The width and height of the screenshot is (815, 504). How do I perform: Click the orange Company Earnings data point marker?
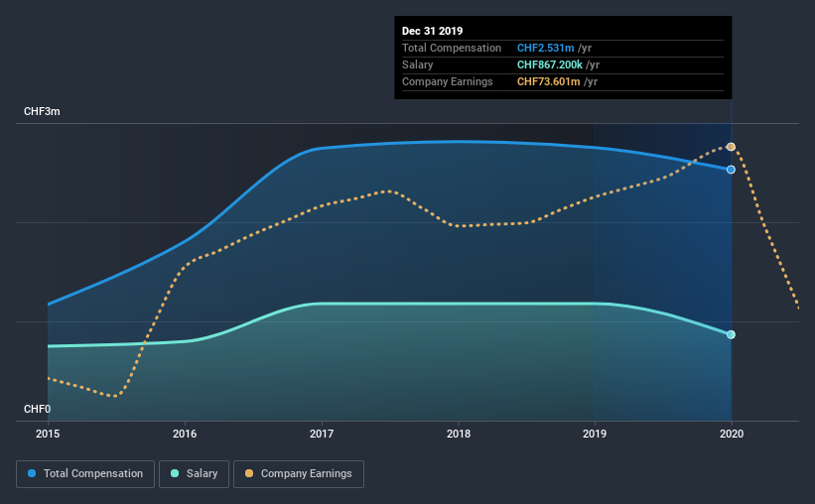pos(731,147)
